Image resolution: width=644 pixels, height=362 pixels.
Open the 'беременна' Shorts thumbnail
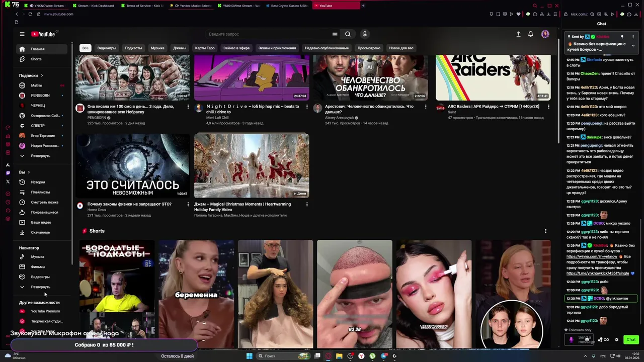(x=196, y=294)
